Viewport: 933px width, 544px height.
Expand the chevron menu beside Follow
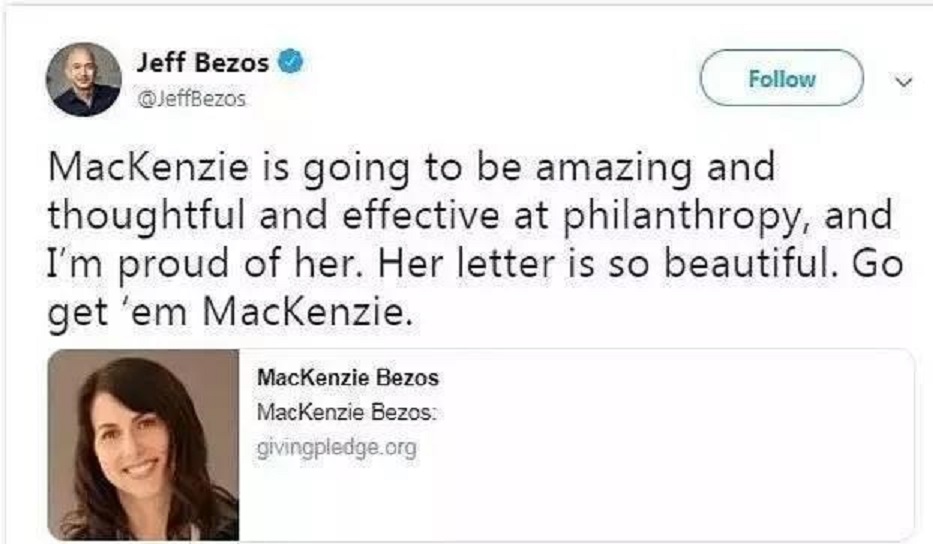pyautogui.click(x=906, y=82)
